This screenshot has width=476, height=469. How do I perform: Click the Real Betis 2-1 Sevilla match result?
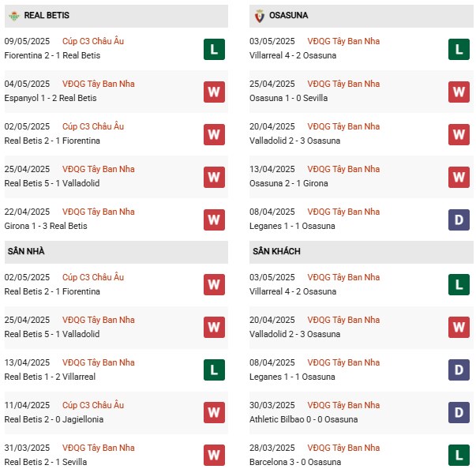pos(46,462)
